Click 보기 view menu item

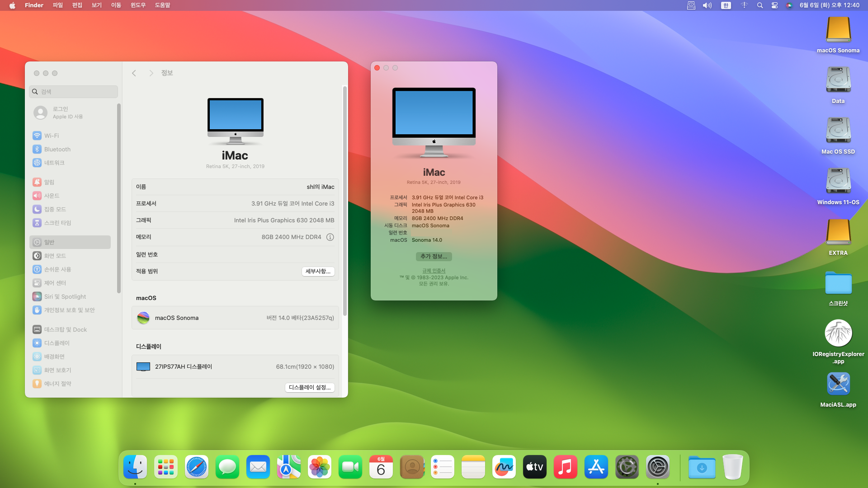96,5
